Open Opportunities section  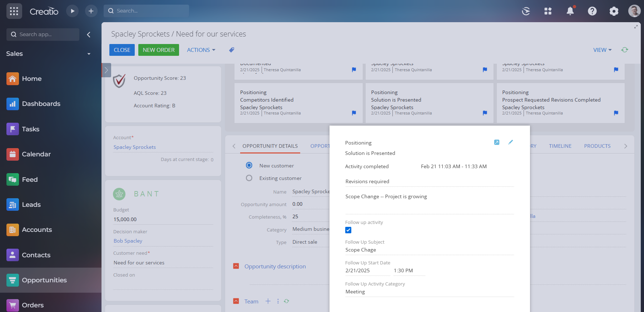pyautogui.click(x=50, y=280)
